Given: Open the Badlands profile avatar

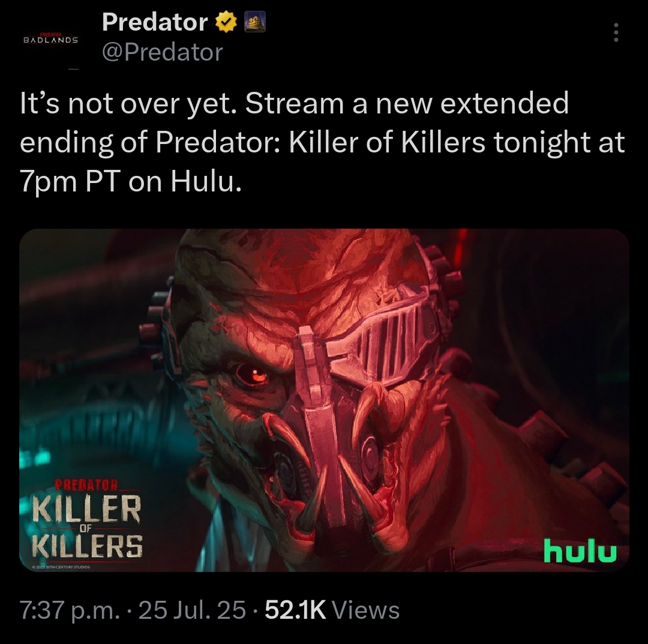Looking at the screenshot, I should (50, 40).
